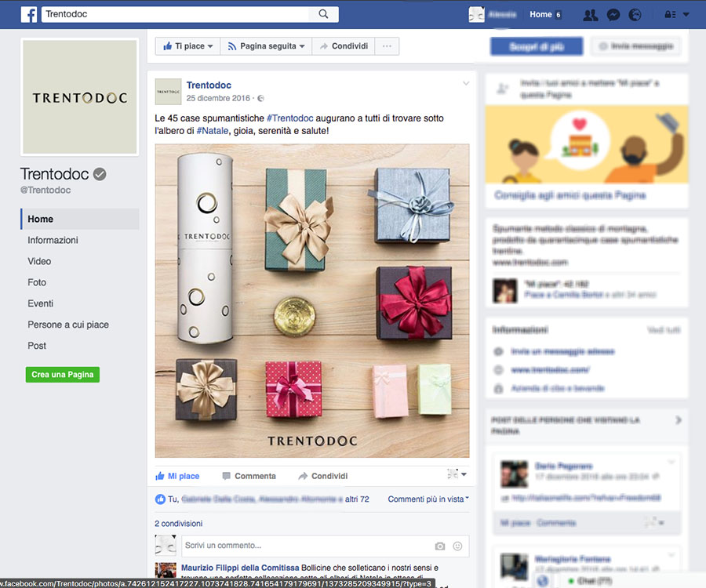Open the identity selector beside post actions

[457, 474]
